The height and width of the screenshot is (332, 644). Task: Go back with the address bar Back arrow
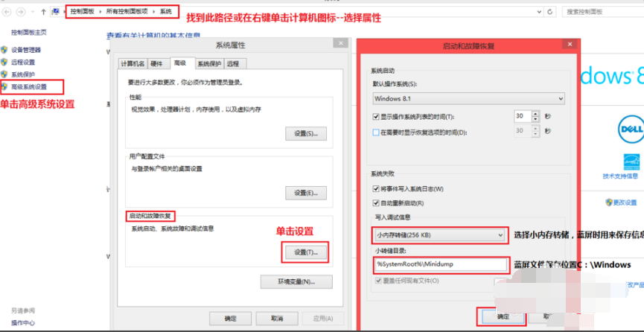coord(7,12)
